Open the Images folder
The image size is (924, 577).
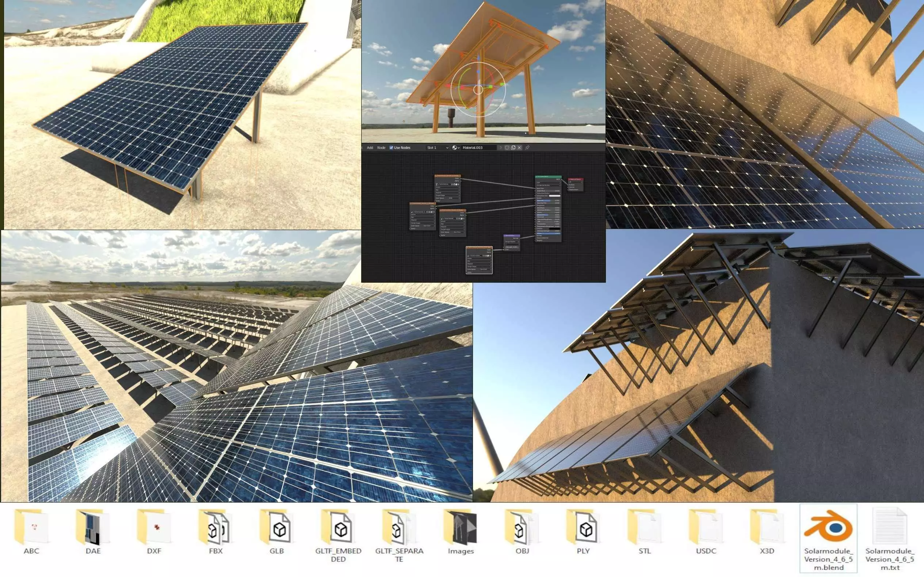(461, 532)
